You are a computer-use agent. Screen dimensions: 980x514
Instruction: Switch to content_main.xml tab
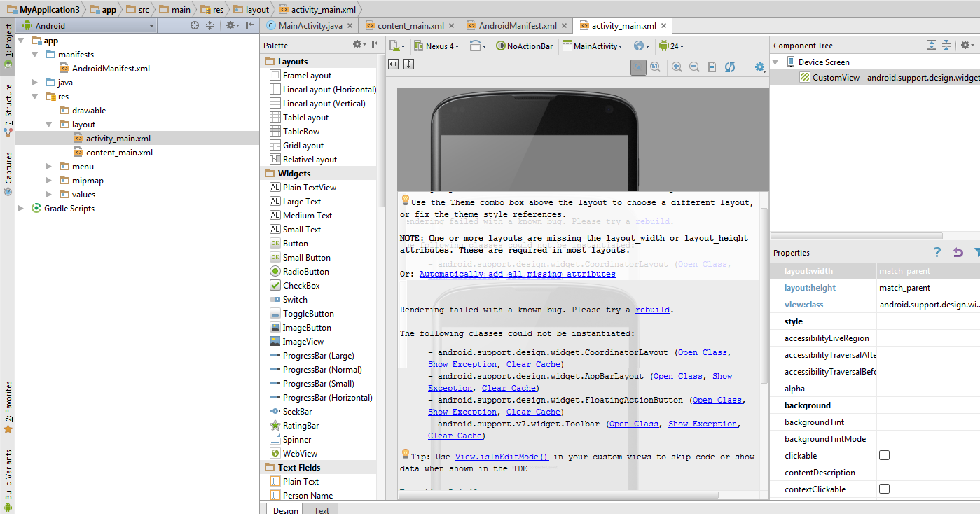(x=410, y=26)
